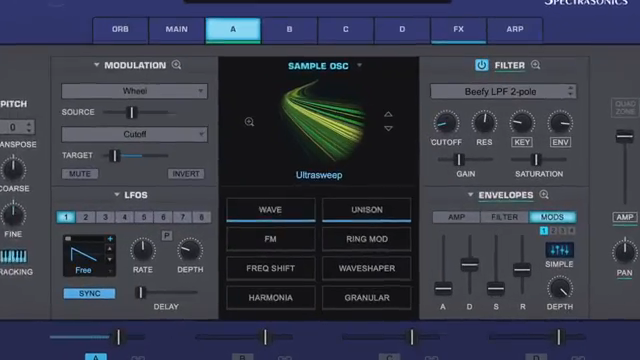
Task: Toggle the ENV filter button
Action: (560, 142)
